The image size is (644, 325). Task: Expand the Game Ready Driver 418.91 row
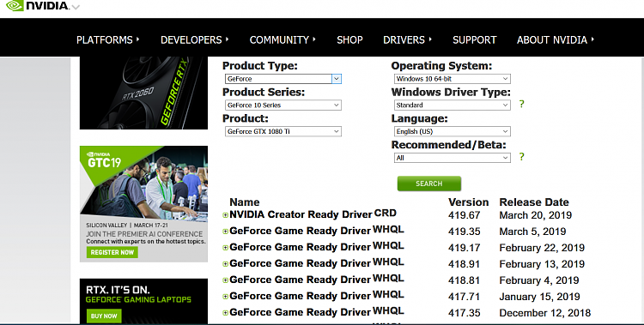click(x=225, y=264)
